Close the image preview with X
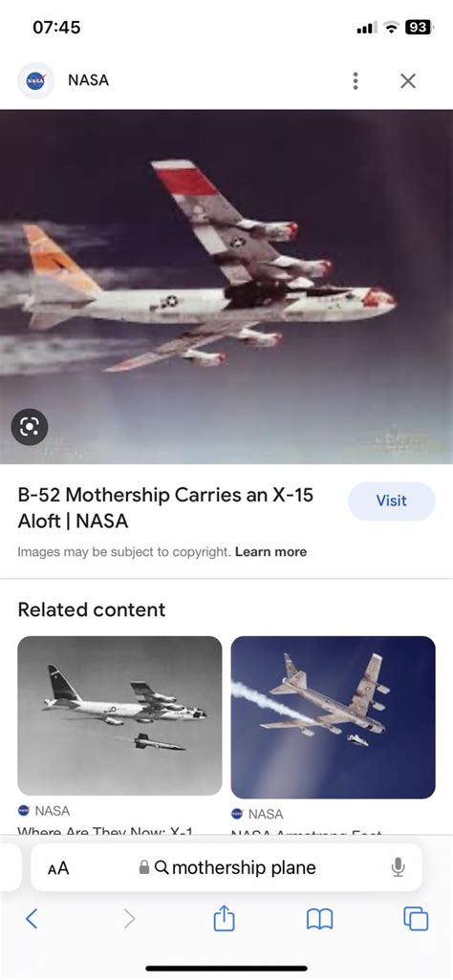 point(408,80)
